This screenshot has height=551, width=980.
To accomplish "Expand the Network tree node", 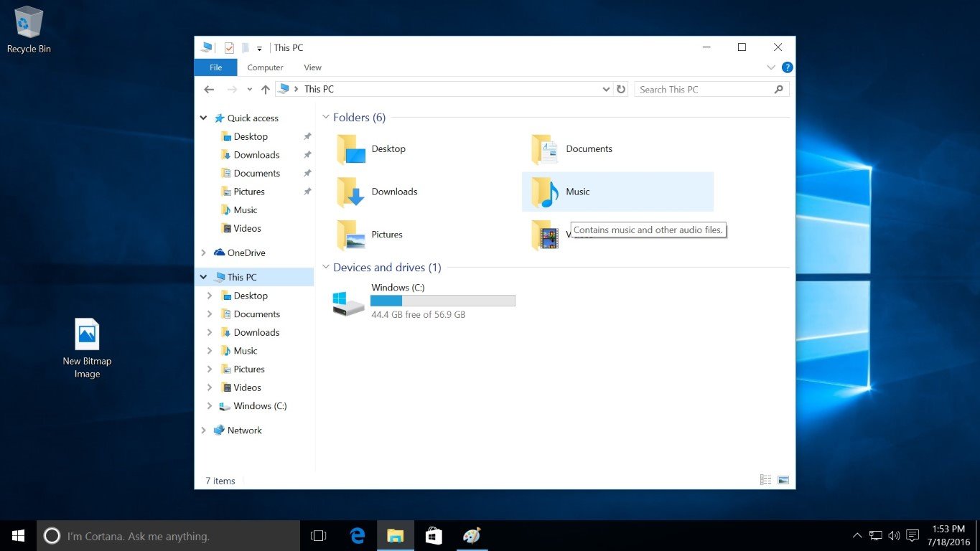I will (204, 430).
